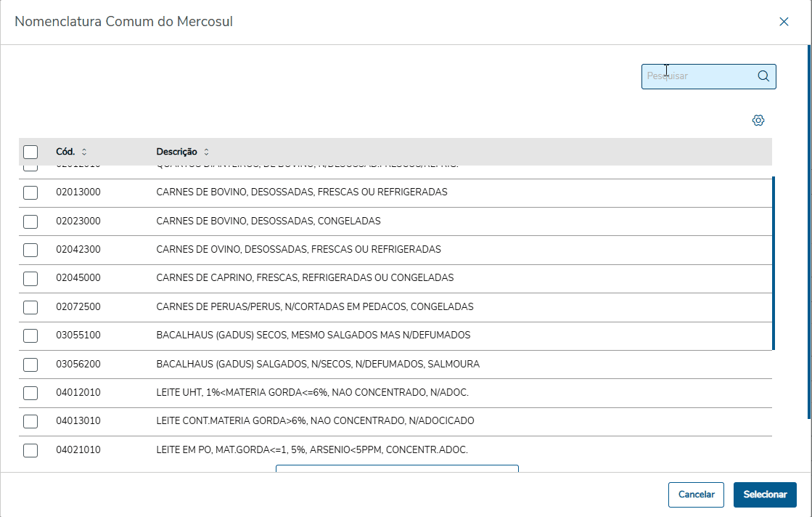
Task: Check the row with code 02013000
Action: (30, 192)
